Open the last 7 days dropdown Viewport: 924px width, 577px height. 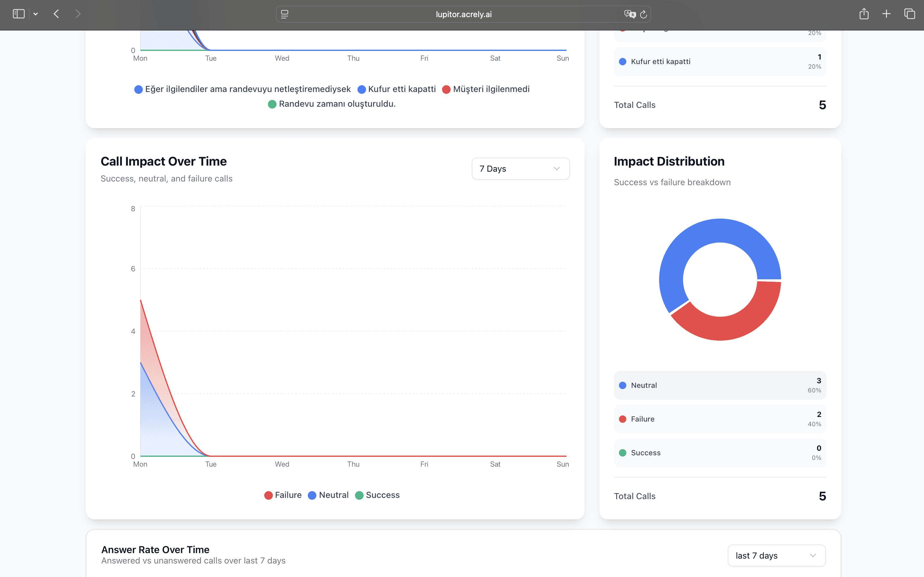click(776, 556)
